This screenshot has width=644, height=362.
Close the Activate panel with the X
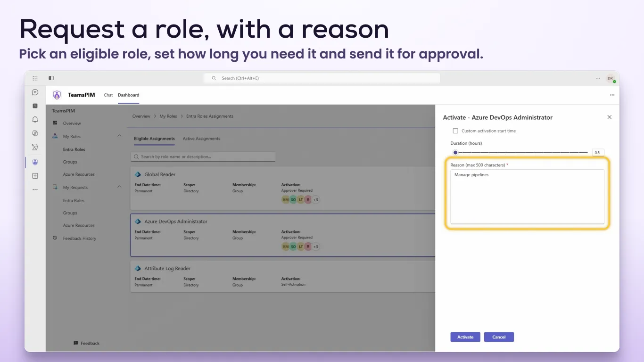610,117
